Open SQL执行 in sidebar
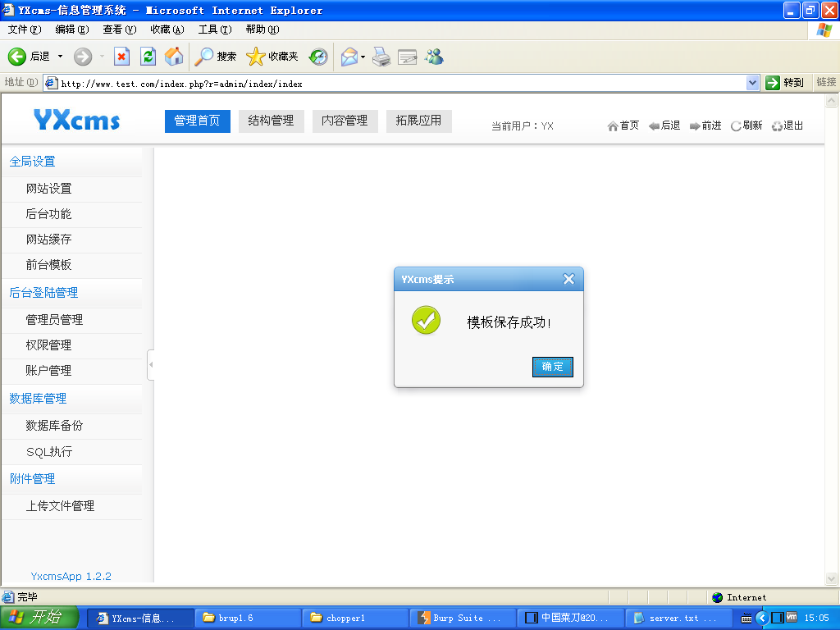This screenshot has height=630, width=840. pos(48,452)
